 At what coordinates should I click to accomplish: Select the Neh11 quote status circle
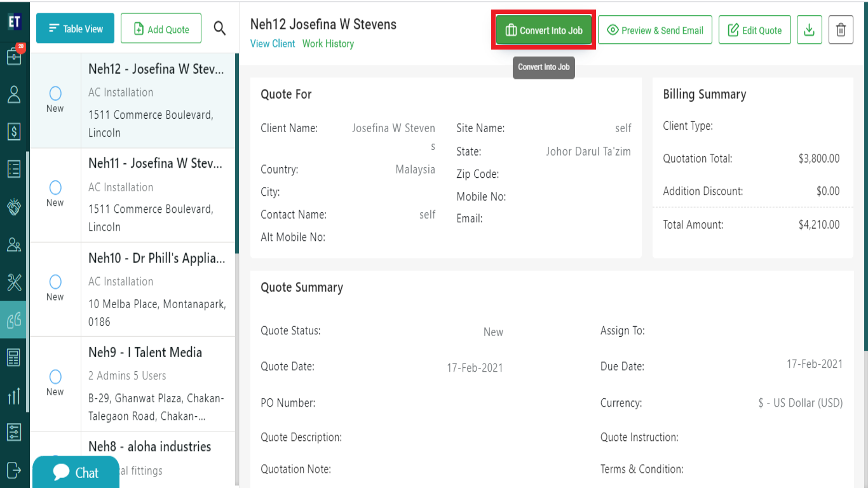pos(55,187)
